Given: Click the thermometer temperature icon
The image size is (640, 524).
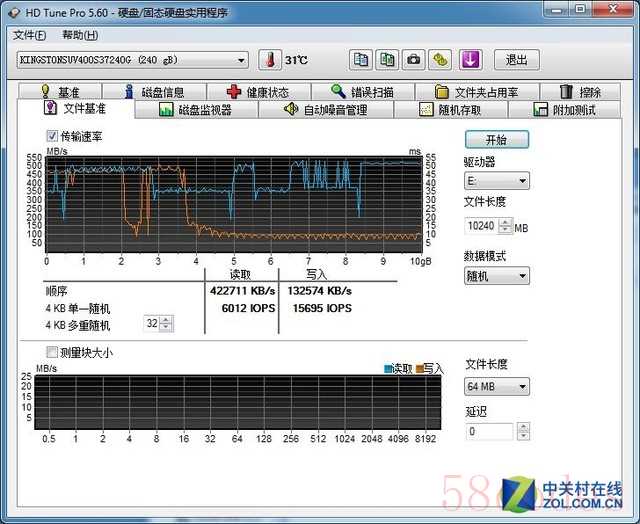Looking at the screenshot, I should coord(270,60).
